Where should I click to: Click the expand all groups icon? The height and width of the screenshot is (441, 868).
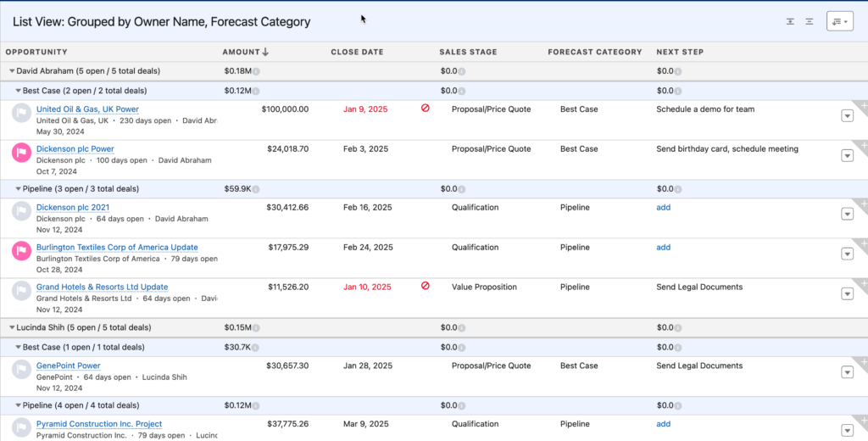pyautogui.click(x=790, y=22)
